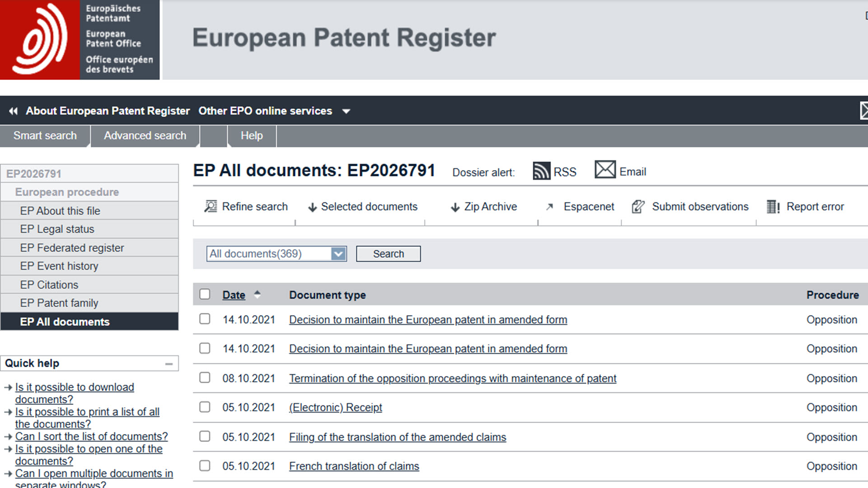Click the Refine search magnifier icon
The width and height of the screenshot is (868, 488).
pos(211,206)
